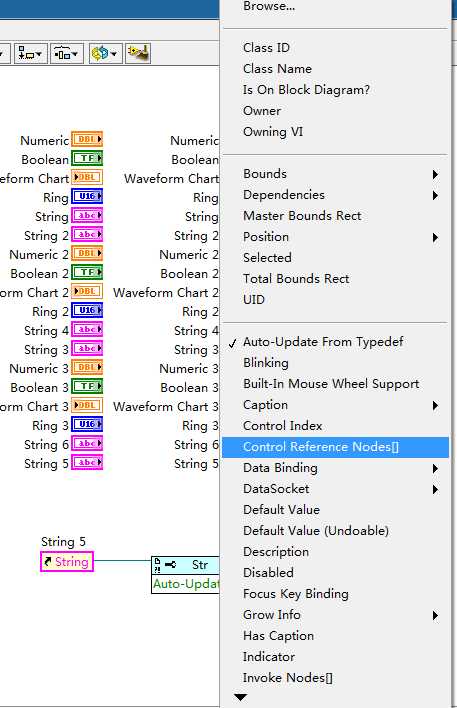Expand the Dependencies submenu
457x708 pixels.
[x=335, y=195]
